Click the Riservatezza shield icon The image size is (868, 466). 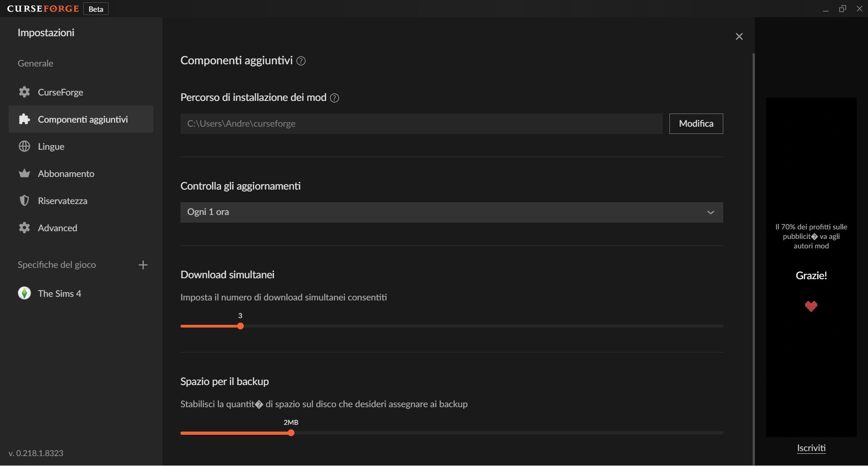[24, 201]
